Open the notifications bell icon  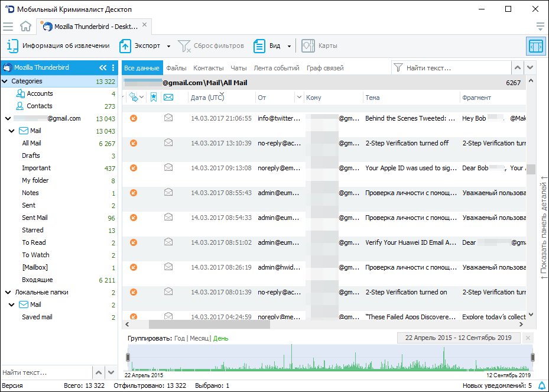pyautogui.click(x=542, y=385)
